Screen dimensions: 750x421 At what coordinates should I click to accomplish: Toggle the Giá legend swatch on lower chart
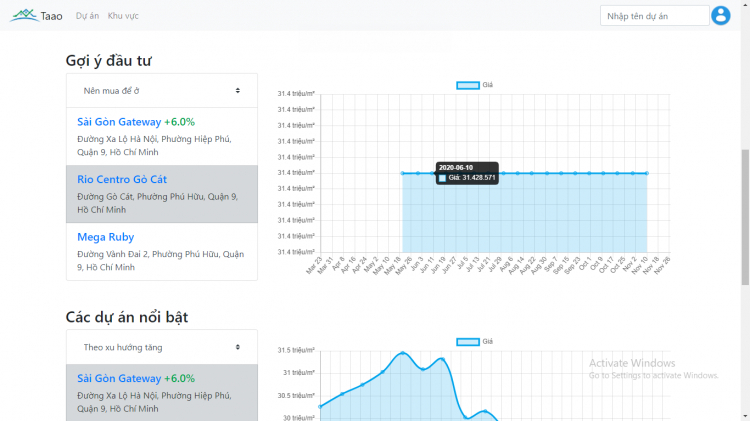[x=468, y=342]
